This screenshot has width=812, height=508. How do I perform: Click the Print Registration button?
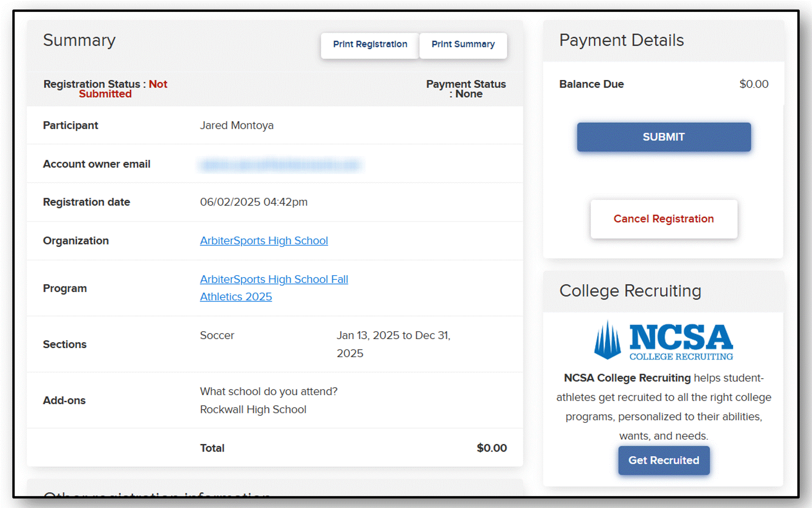(x=370, y=45)
